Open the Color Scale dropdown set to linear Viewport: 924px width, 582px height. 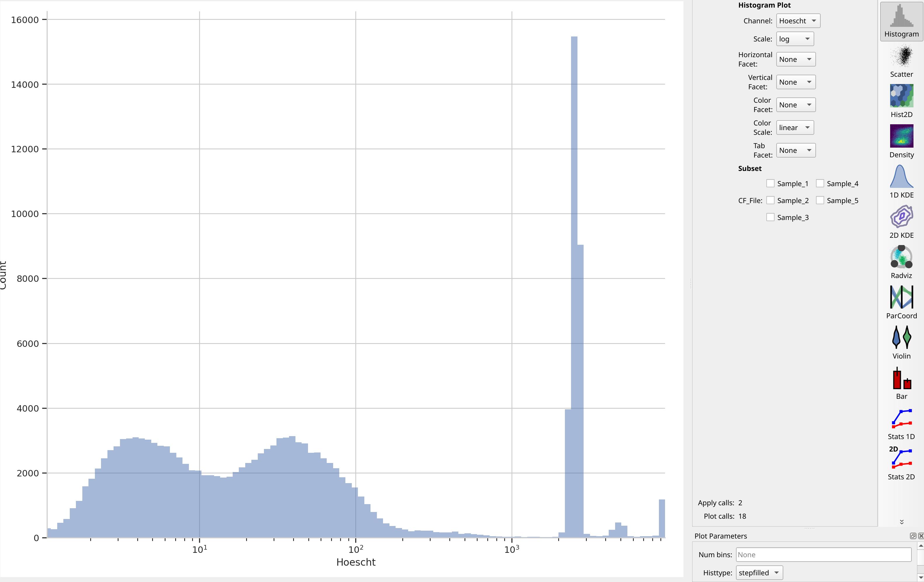795,127
